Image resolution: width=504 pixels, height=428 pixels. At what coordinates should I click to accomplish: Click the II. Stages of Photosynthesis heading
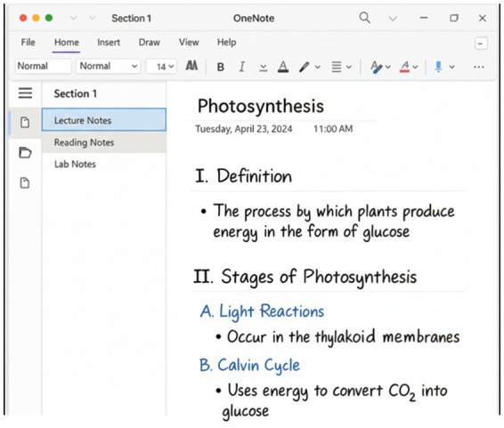(x=305, y=277)
